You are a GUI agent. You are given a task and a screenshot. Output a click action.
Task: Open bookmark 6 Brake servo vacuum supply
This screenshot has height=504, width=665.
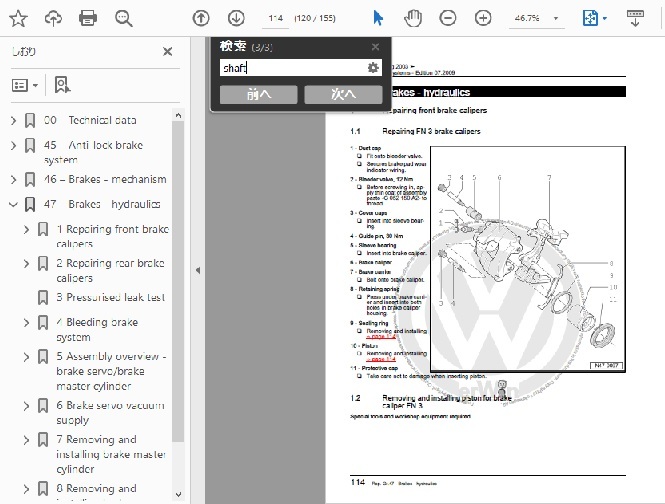pos(110,412)
